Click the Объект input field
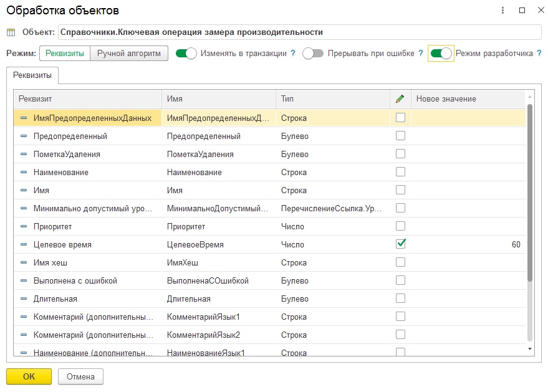Screen dimensions: 548x392 (299, 32)
